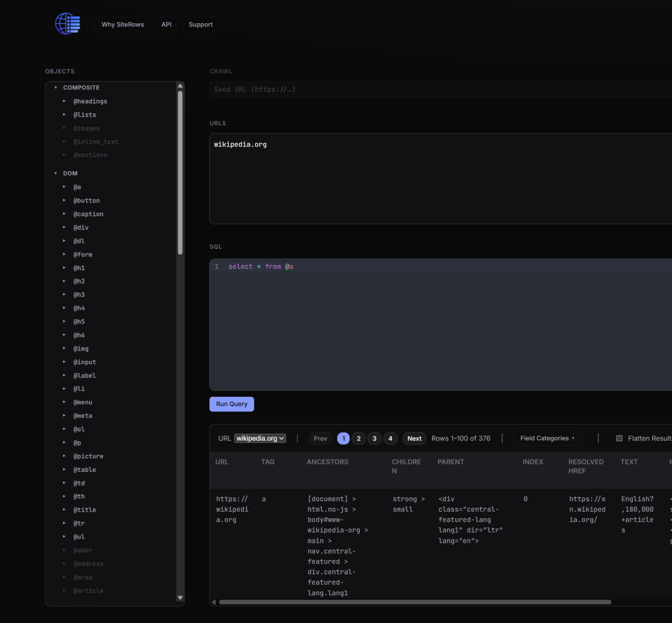This screenshot has height=623, width=672.
Task: Open the Why SiteRows page
Action: [x=123, y=25]
